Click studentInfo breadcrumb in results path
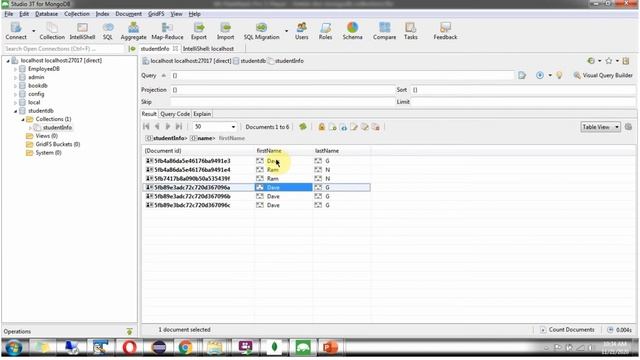The height and width of the screenshot is (360, 640). coord(167,138)
